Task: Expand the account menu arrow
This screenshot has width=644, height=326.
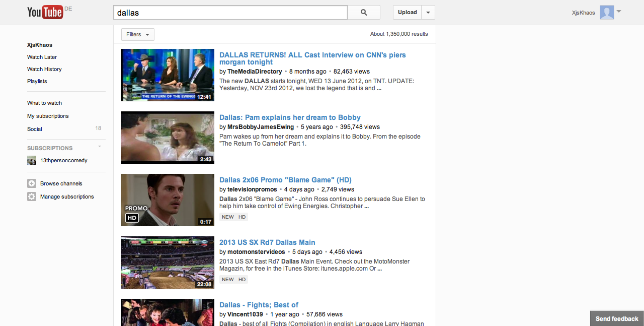Action: 619,11
